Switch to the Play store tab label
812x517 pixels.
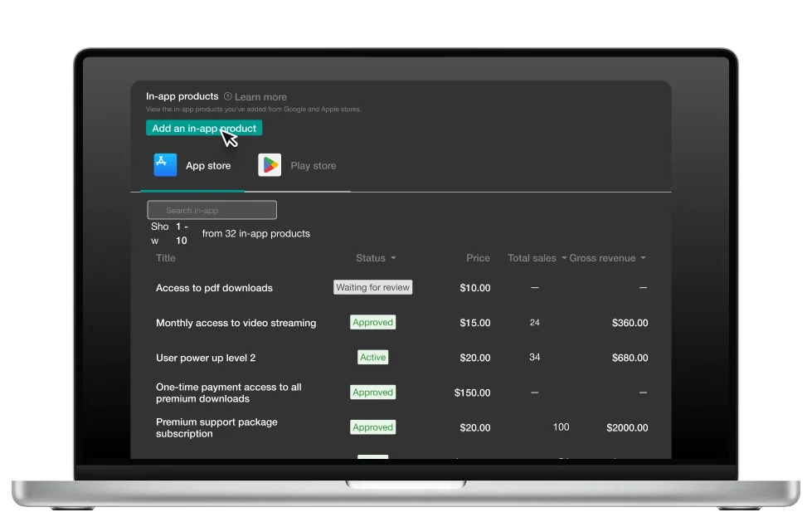[x=313, y=166]
